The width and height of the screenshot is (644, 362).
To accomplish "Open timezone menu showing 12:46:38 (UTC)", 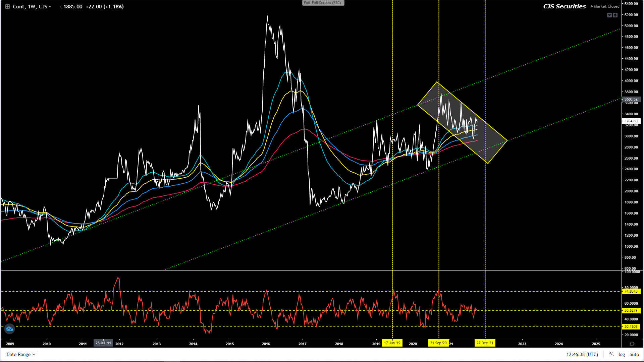I will [582, 354].
